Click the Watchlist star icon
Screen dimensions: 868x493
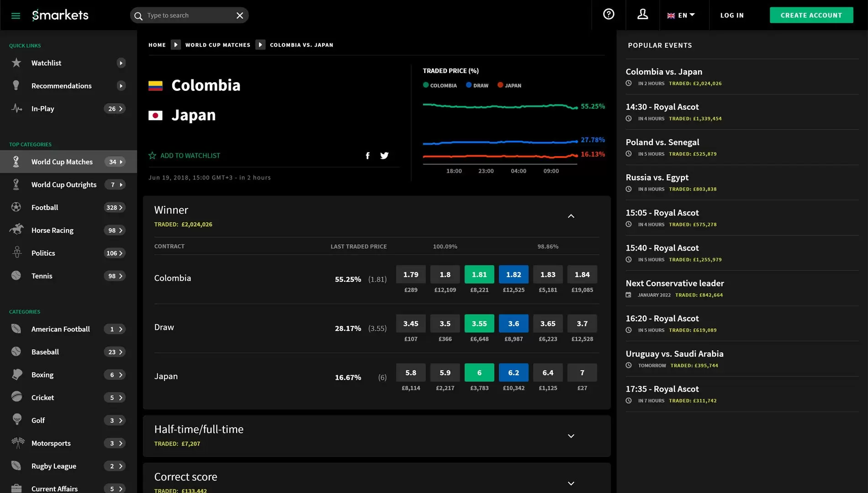click(16, 63)
